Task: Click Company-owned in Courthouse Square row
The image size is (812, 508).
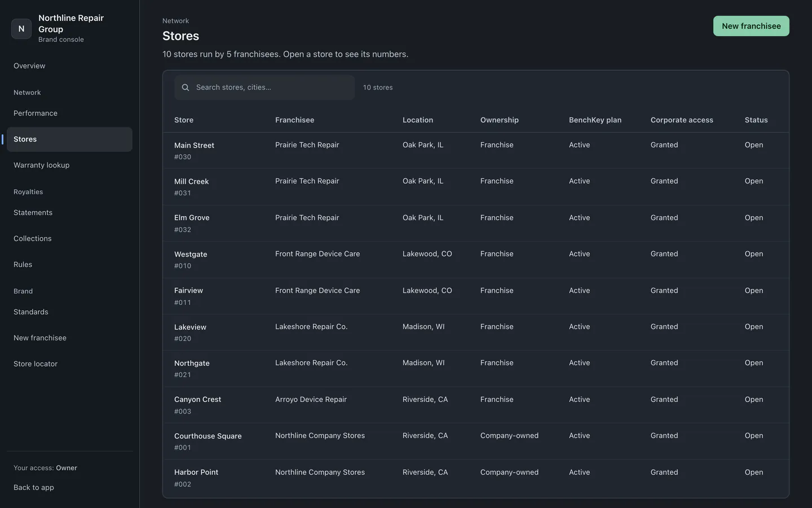Action: pos(509,436)
